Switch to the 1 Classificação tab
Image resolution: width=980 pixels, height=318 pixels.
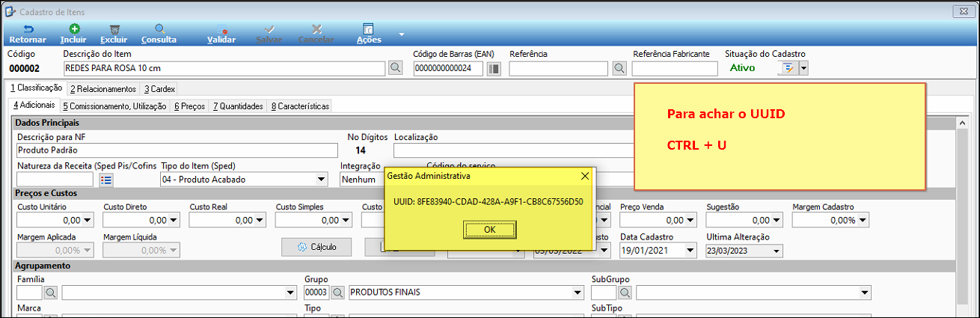coord(37,88)
